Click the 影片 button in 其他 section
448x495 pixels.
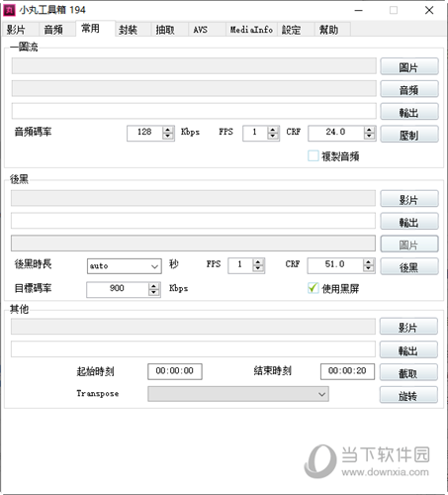click(x=408, y=327)
